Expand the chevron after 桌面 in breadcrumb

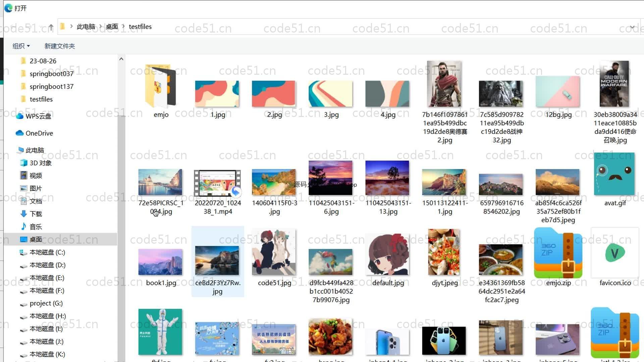[123, 26]
